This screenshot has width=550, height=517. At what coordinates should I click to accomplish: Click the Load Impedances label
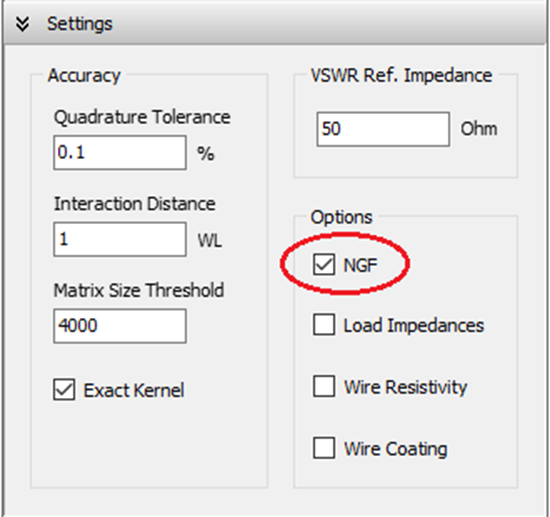coord(414,326)
